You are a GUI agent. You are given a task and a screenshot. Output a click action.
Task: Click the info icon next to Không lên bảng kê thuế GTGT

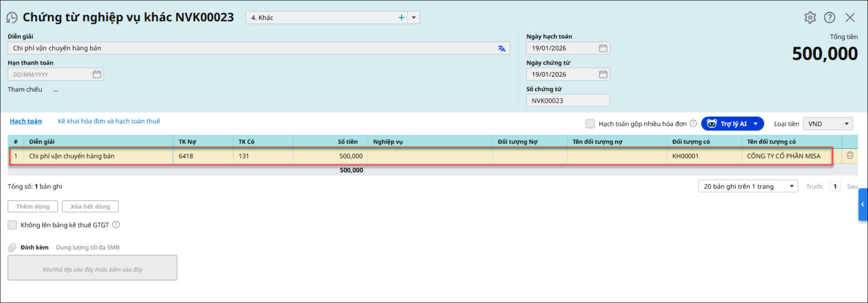point(116,225)
